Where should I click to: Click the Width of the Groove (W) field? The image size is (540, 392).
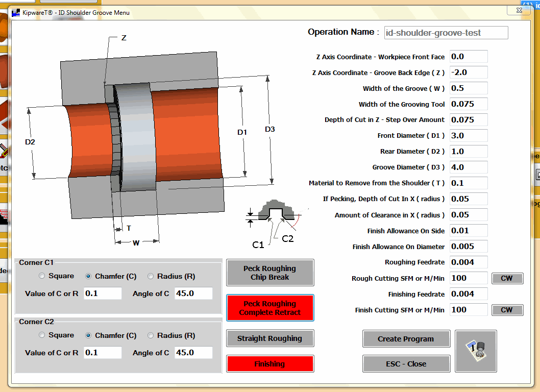coord(468,88)
